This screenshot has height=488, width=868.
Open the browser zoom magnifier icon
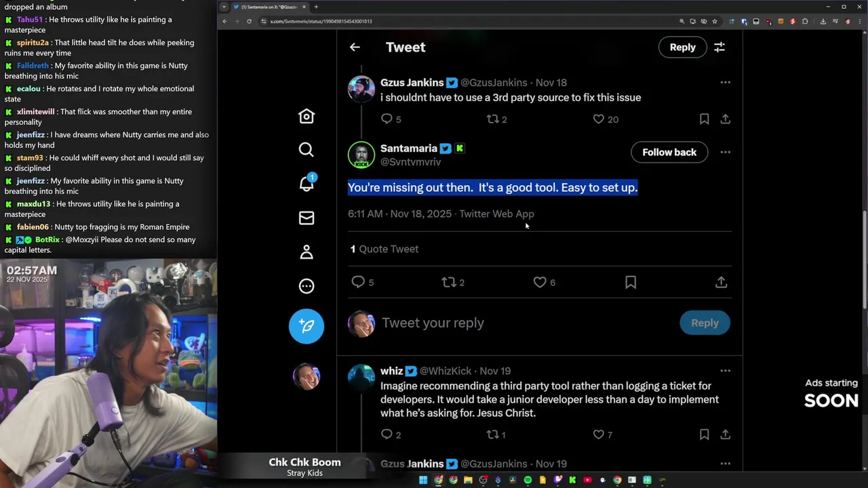(682, 21)
